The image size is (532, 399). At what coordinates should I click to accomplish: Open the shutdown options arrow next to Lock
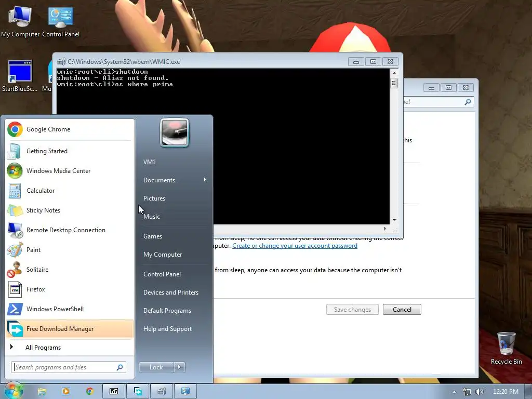pyautogui.click(x=179, y=367)
